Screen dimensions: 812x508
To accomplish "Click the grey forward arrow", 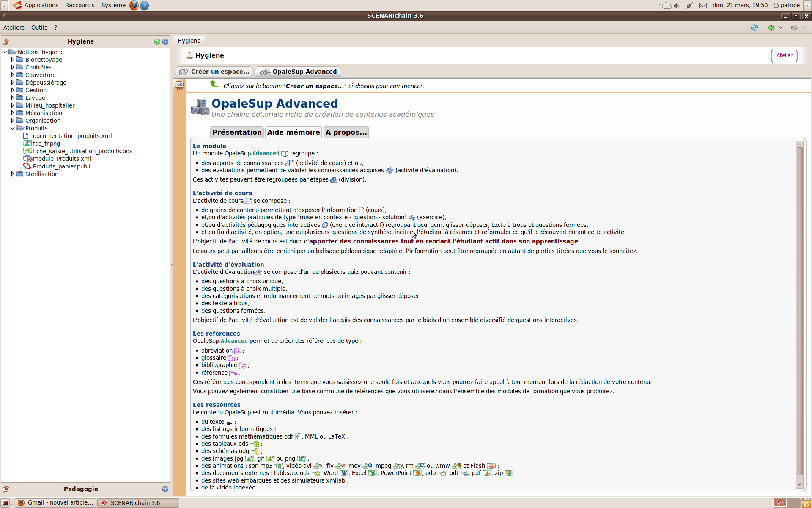I will click(x=794, y=28).
